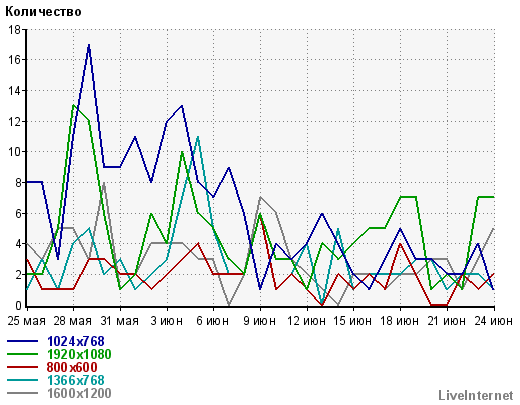This screenshot has width=520, height=405.
Task: Click the y-axis value 18
Action: pyautogui.click(x=15, y=30)
